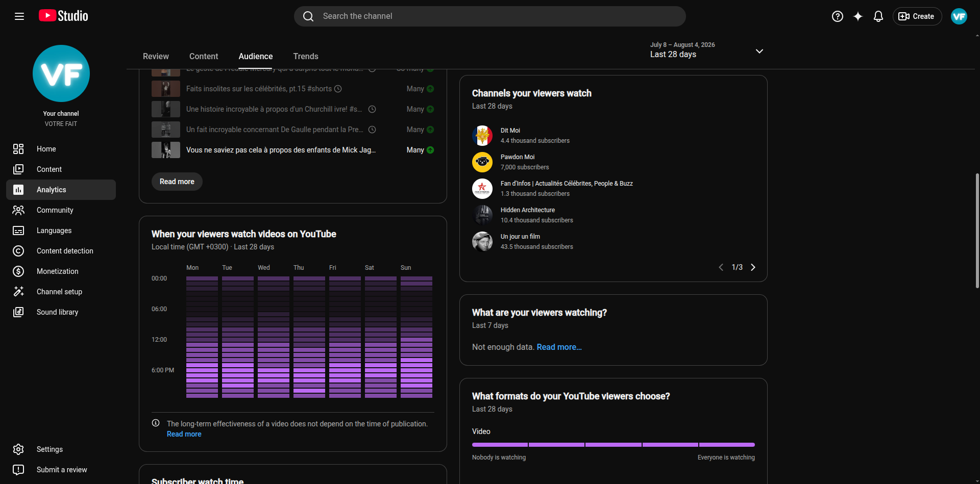Image resolution: width=980 pixels, height=484 pixels.
Task: Click the large VF channel avatar
Action: (61, 73)
